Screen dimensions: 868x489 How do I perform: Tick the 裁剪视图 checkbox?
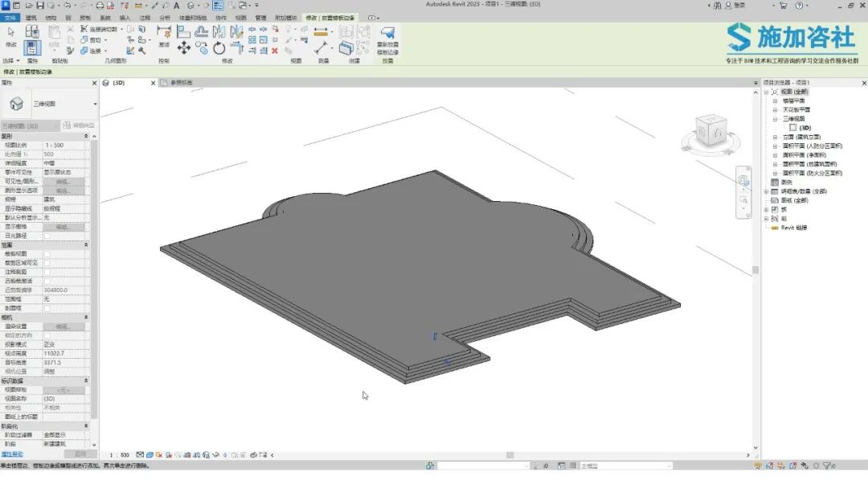click(47, 254)
